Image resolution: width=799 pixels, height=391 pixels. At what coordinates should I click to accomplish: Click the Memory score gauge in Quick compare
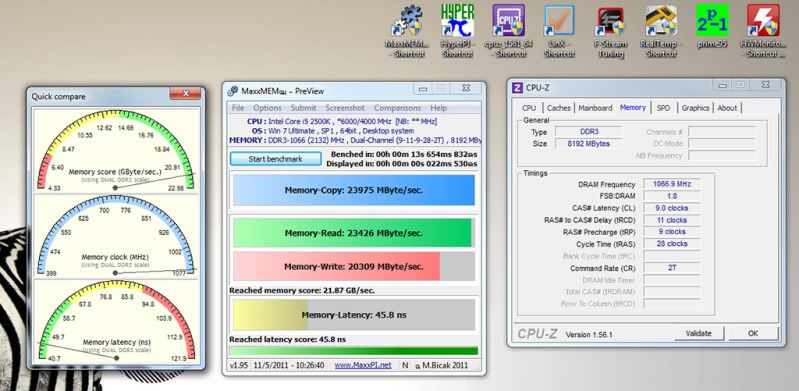coord(116,150)
